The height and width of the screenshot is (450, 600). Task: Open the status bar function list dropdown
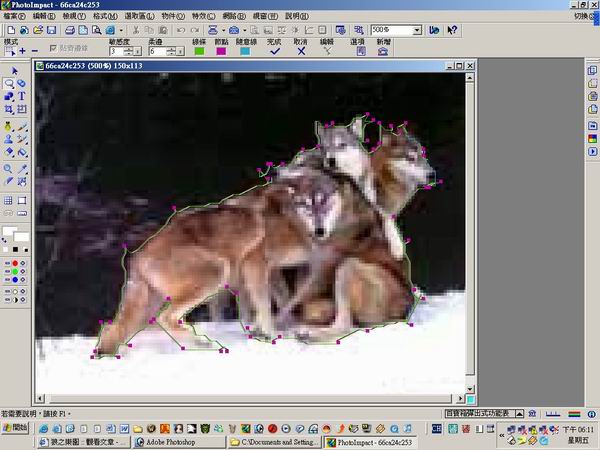tap(519, 414)
